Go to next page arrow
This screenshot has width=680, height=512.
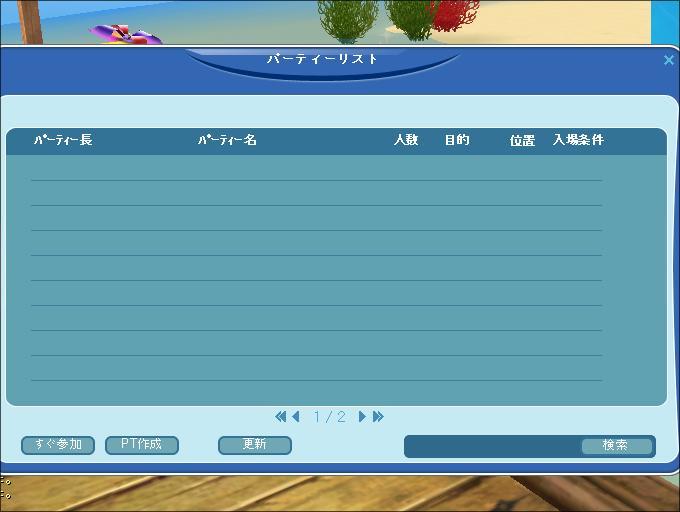pyautogui.click(x=362, y=417)
